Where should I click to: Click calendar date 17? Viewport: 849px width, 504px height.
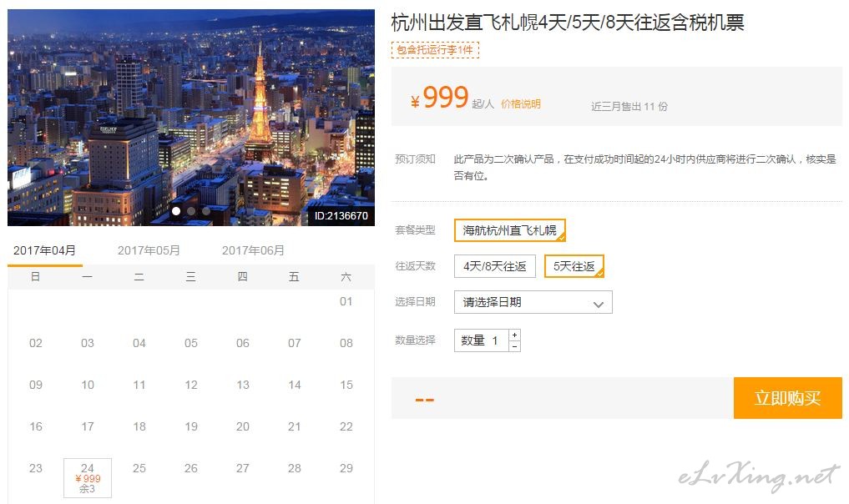coord(88,426)
